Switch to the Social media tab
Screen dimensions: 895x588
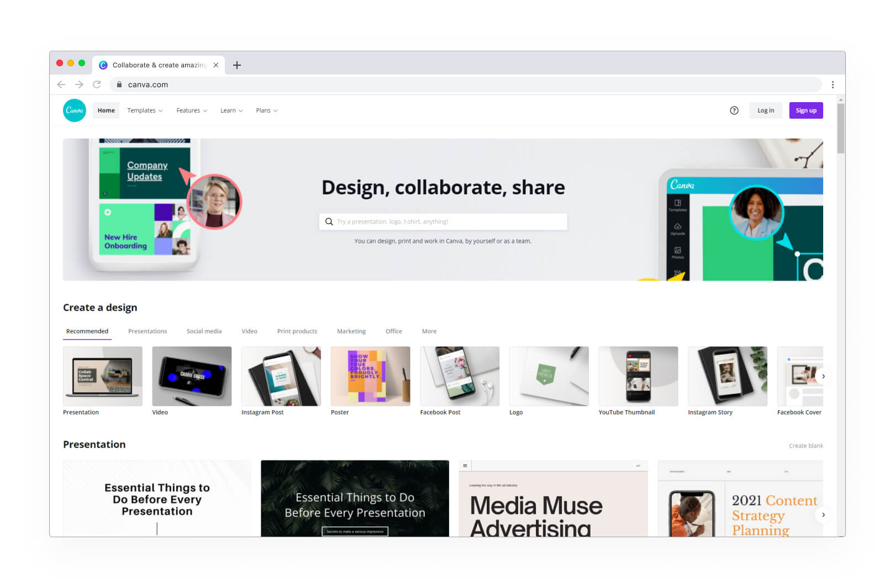click(204, 331)
